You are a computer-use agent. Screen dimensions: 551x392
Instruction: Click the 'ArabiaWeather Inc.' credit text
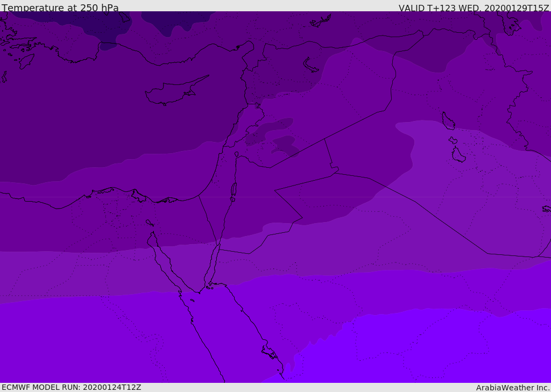(513, 388)
